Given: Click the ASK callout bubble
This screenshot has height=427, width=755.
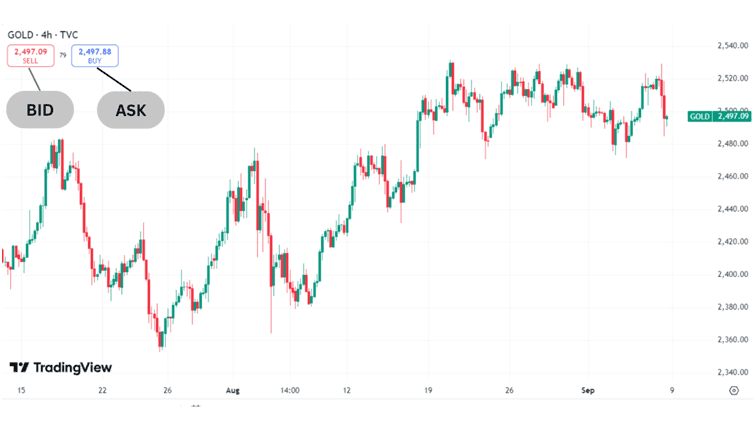Looking at the screenshot, I should coord(131,110).
